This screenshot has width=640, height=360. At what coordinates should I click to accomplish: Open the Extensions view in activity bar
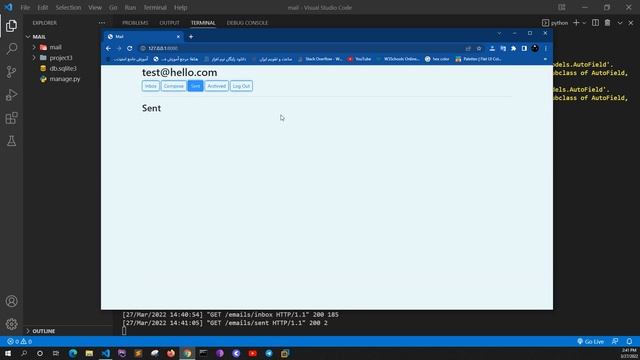click(11, 118)
